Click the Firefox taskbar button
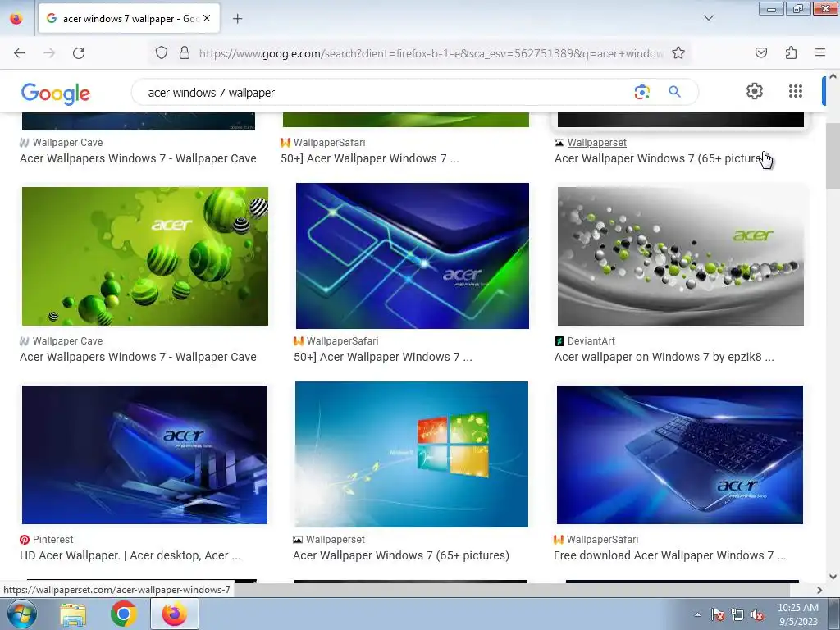 pos(175,614)
